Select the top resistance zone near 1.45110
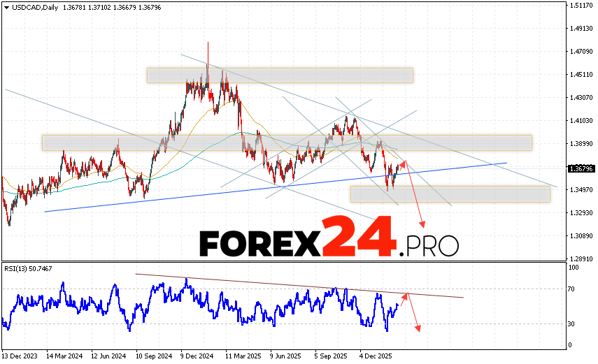 pos(280,75)
